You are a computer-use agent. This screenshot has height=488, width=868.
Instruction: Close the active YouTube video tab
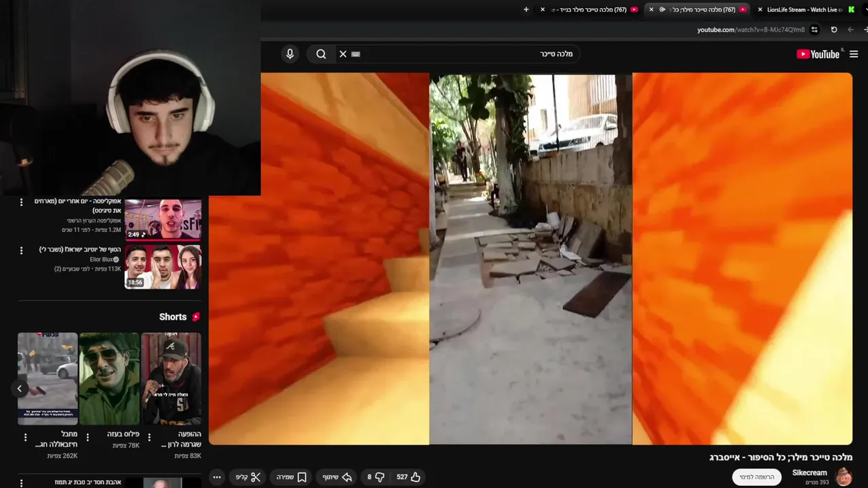651,9
